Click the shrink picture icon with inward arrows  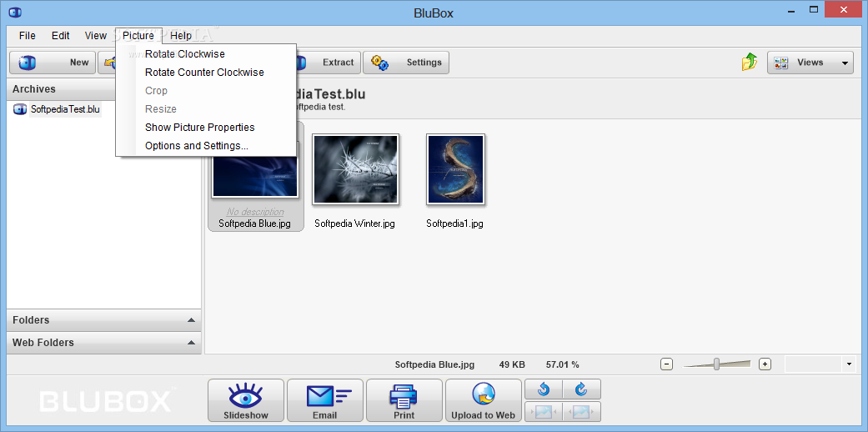click(544, 411)
